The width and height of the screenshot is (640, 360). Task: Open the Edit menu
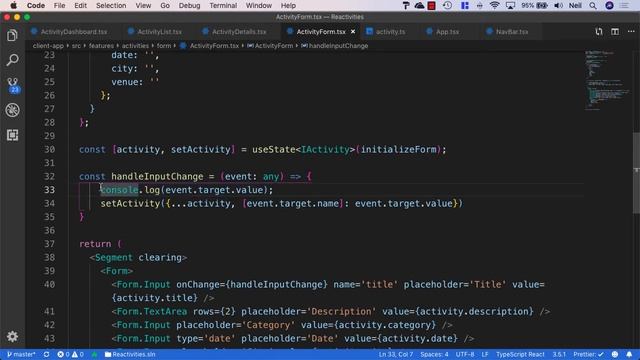coord(80,6)
